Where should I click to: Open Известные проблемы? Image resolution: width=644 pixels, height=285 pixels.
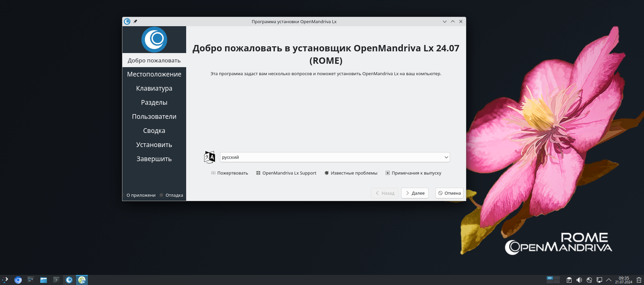click(351, 173)
